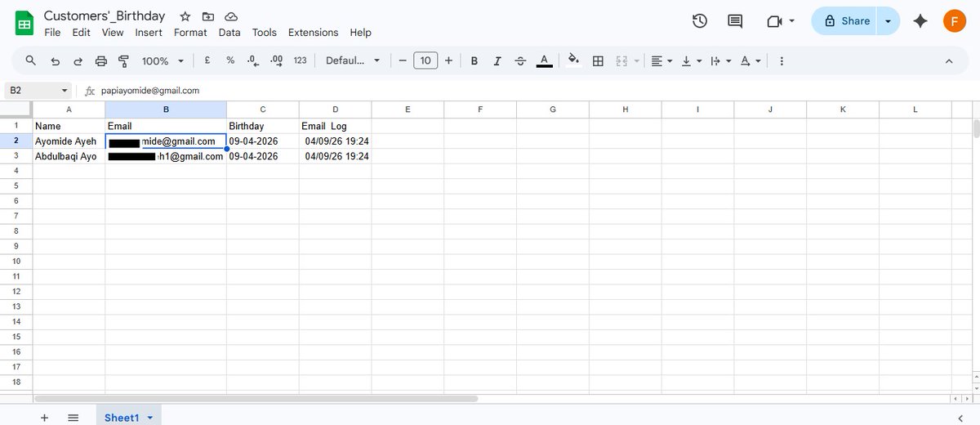Image resolution: width=980 pixels, height=425 pixels.
Task: Open the borders tool
Action: (x=598, y=60)
